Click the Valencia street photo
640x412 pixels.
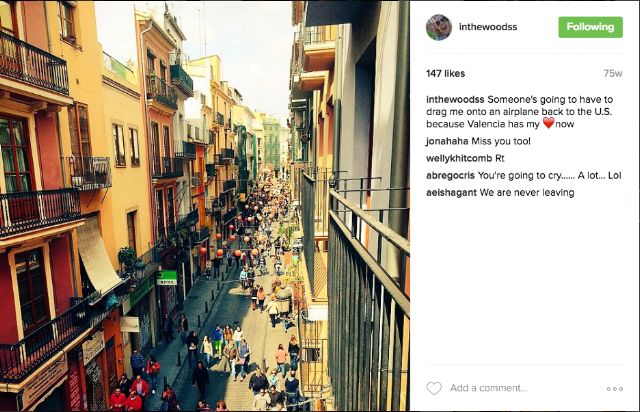click(205, 206)
